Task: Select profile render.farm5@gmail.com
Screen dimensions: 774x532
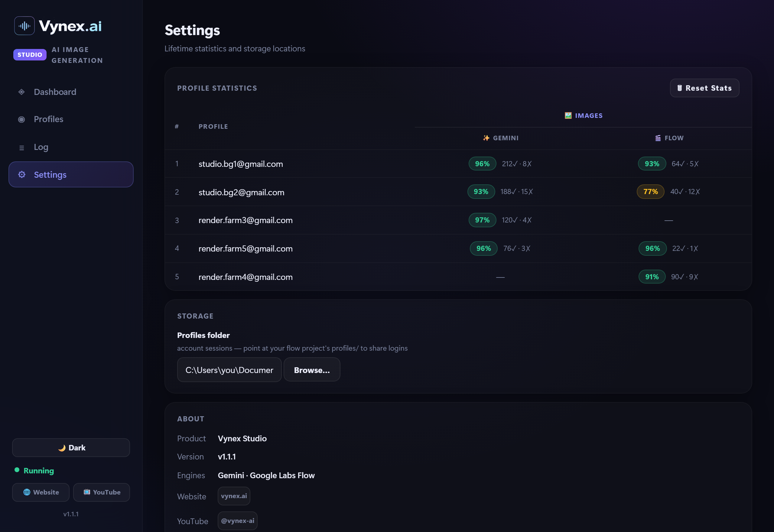Action: coord(246,249)
